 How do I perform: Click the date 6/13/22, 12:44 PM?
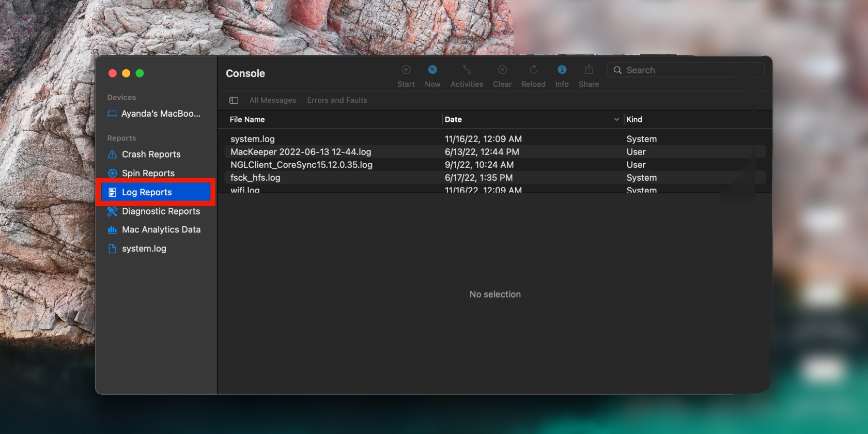482,152
